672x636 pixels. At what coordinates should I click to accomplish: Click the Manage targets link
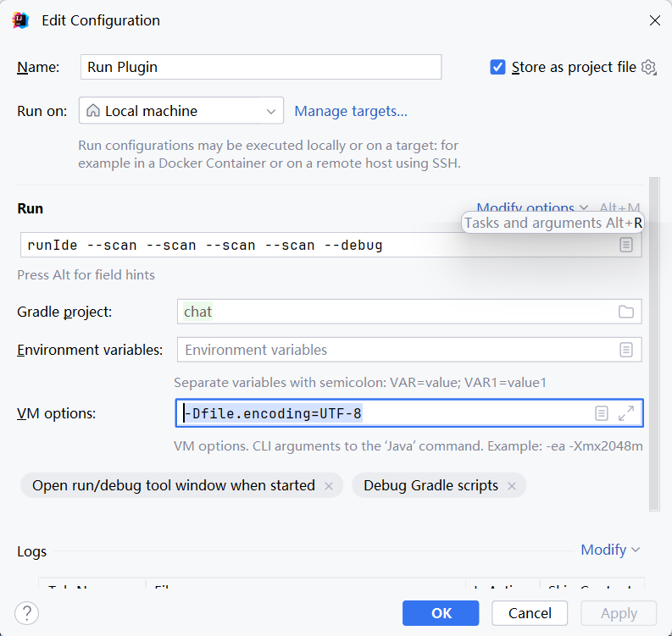click(351, 111)
